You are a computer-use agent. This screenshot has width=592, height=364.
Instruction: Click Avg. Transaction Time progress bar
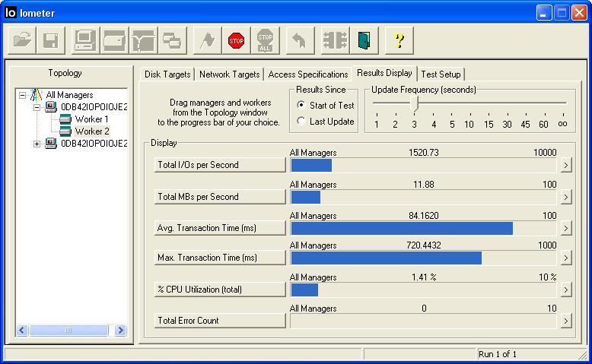[x=424, y=228]
